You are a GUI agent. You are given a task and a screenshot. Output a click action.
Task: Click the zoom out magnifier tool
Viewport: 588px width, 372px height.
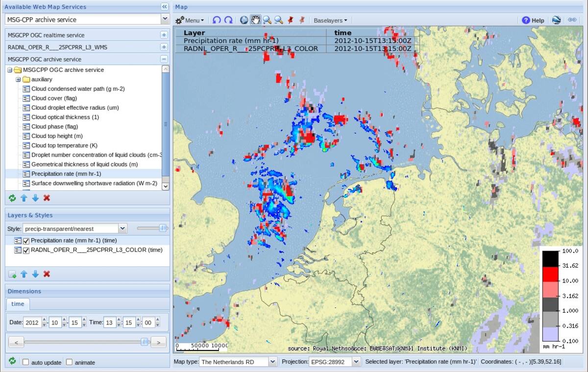pos(278,20)
